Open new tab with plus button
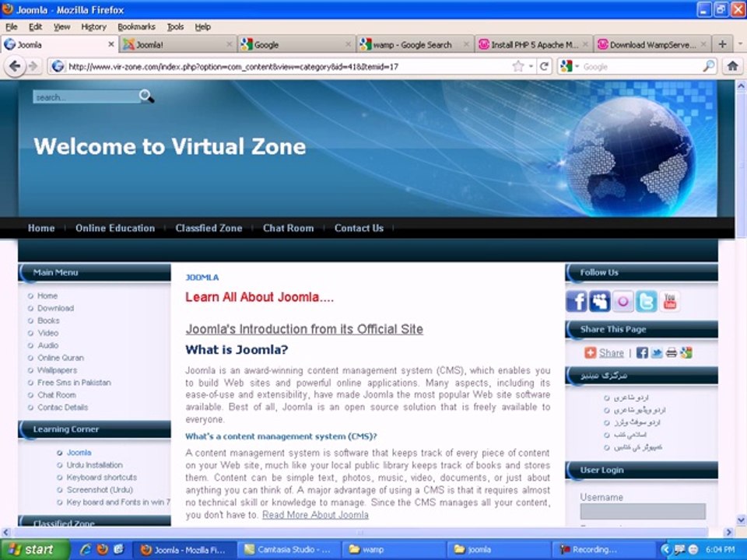Viewport: 747px width, 560px height. point(722,44)
